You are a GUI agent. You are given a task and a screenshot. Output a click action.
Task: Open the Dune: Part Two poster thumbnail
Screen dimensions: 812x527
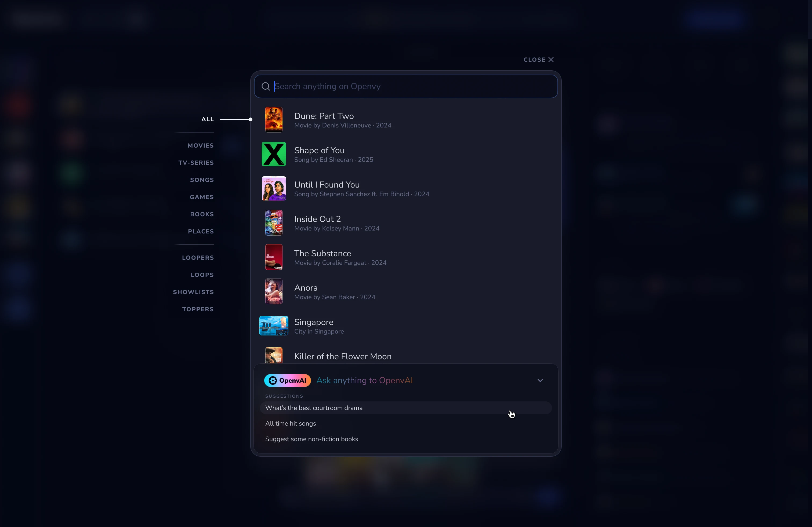pyautogui.click(x=274, y=119)
